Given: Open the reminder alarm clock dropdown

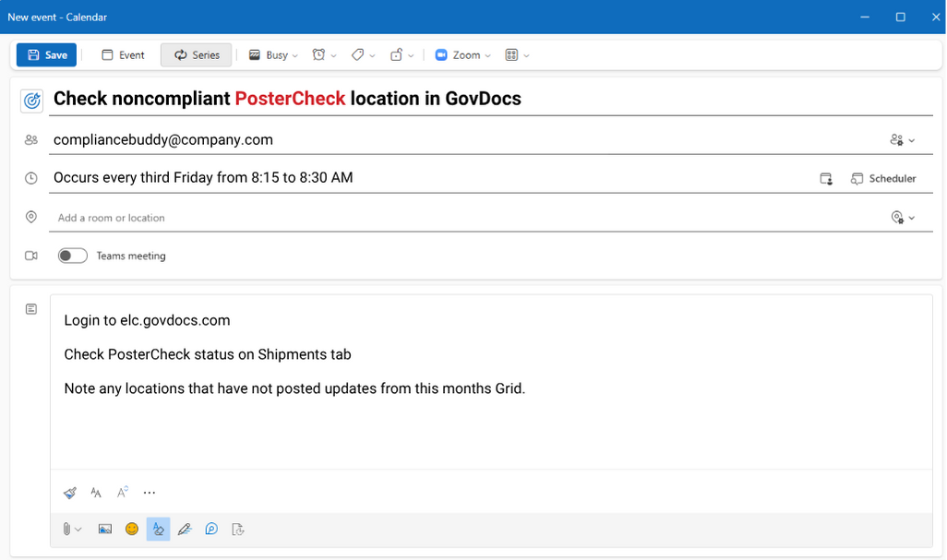Looking at the screenshot, I should (x=324, y=55).
